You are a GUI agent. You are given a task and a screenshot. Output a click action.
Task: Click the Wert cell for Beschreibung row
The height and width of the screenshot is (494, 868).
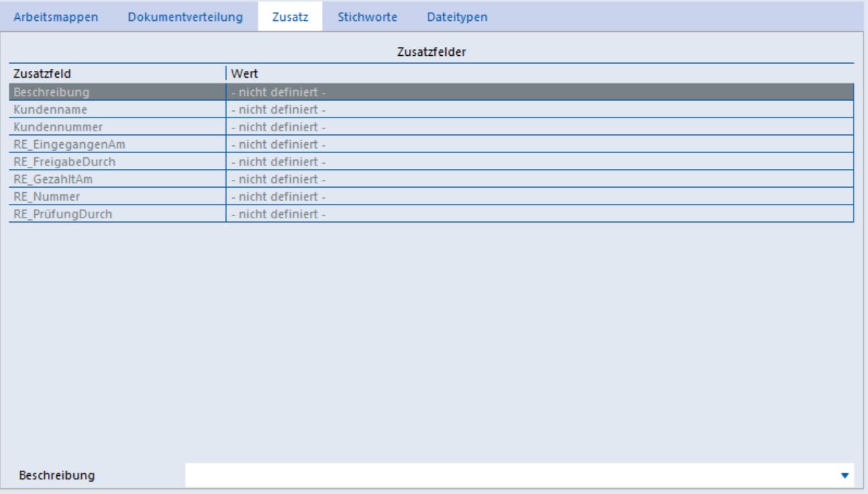click(x=540, y=92)
